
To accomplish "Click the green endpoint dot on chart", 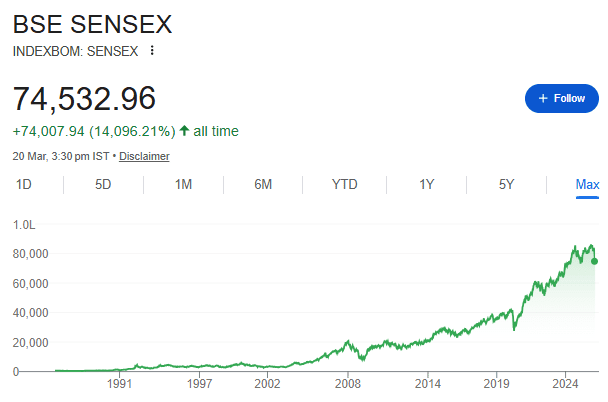I will tap(595, 262).
